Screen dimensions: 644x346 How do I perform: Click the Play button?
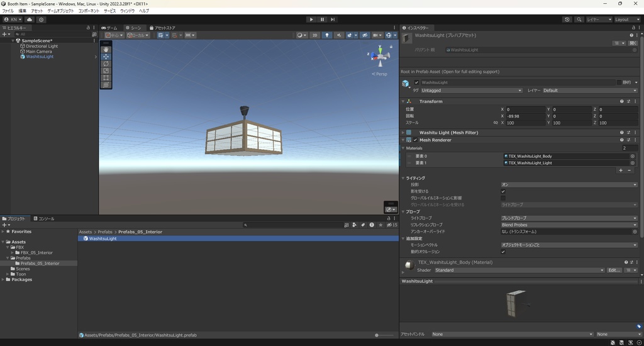click(311, 20)
